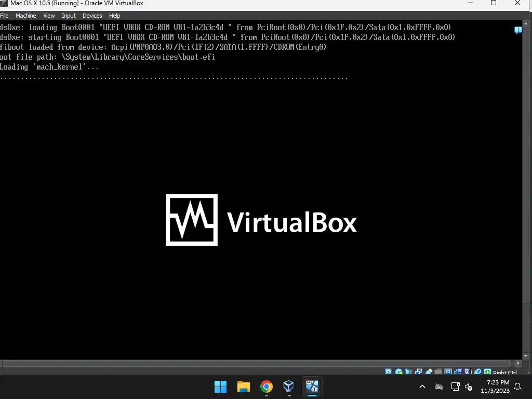532x399 pixels.
Task: Open the File menu
Action: 4,16
